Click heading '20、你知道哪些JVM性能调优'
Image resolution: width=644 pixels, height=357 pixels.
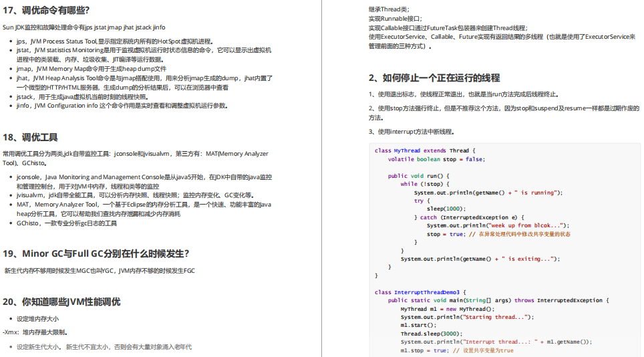click(61, 302)
